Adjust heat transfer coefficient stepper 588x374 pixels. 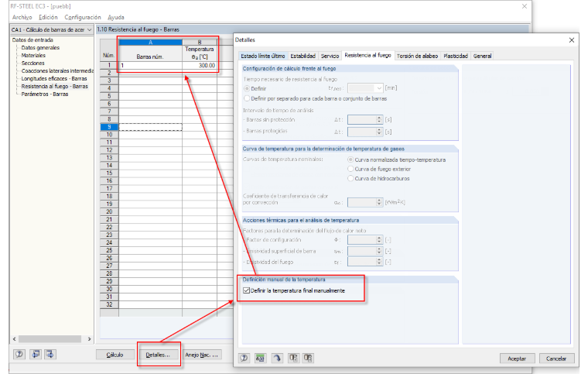[379, 202]
